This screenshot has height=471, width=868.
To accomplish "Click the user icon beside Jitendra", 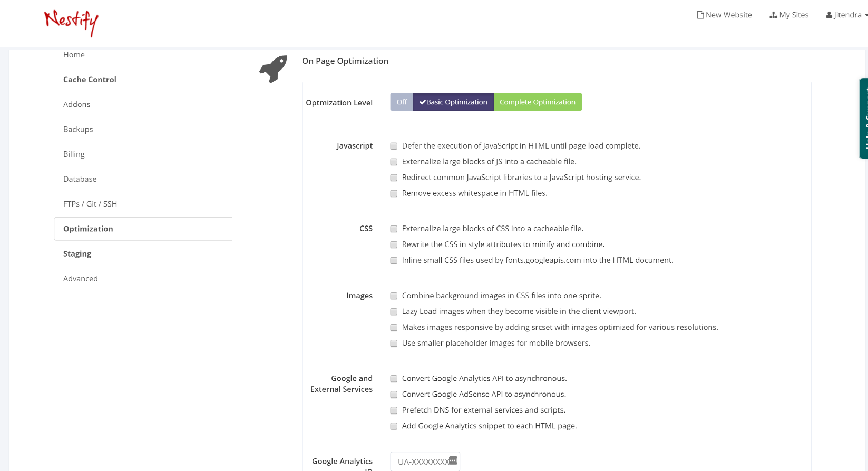I will [828, 14].
